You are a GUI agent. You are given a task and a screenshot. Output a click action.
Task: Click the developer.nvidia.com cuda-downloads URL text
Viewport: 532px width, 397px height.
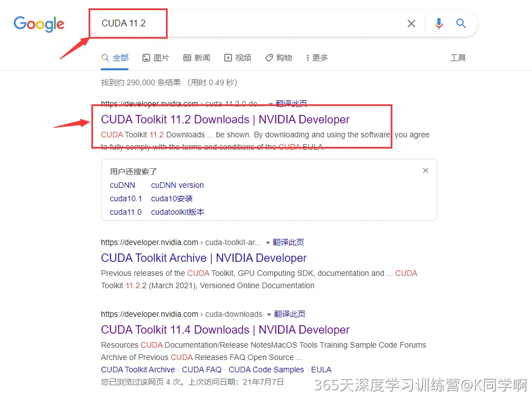click(x=182, y=314)
